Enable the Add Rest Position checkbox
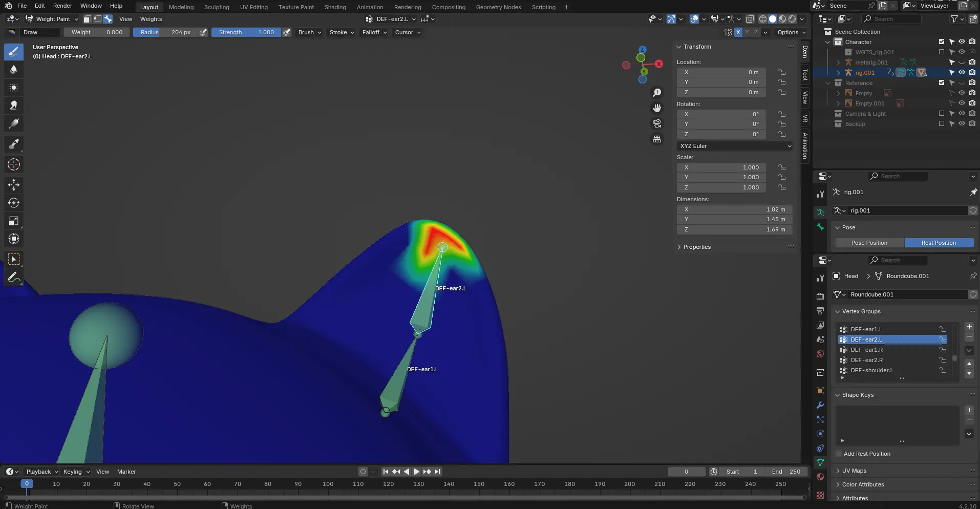This screenshot has width=980, height=509. [839, 454]
